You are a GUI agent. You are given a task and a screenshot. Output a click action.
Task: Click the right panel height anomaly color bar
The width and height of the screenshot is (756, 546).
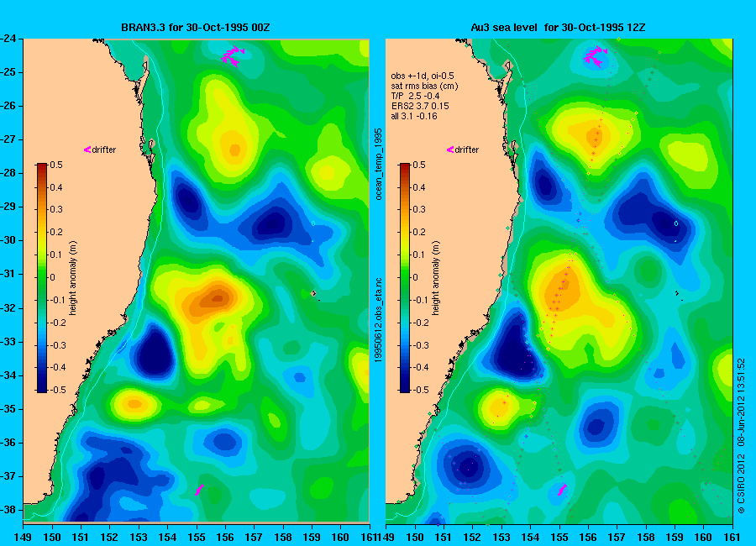pyautogui.click(x=405, y=278)
